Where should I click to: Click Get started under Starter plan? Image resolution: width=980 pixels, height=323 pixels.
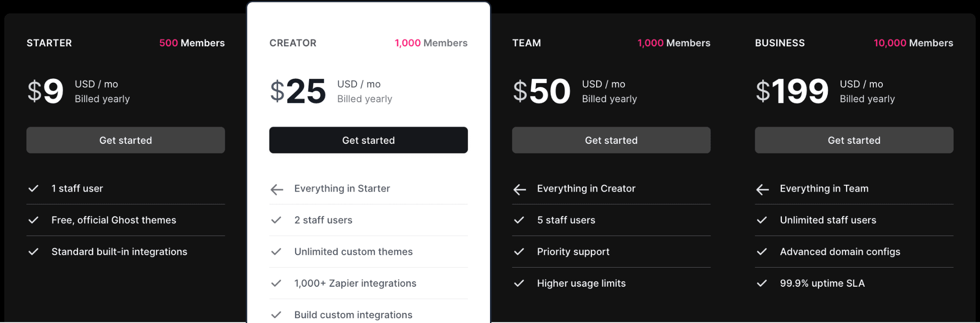125,140
